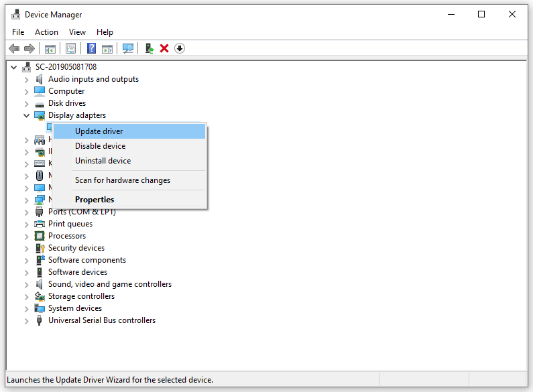Click the Disk drives icon
Image resolution: width=533 pixels, height=392 pixels.
(40, 105)
